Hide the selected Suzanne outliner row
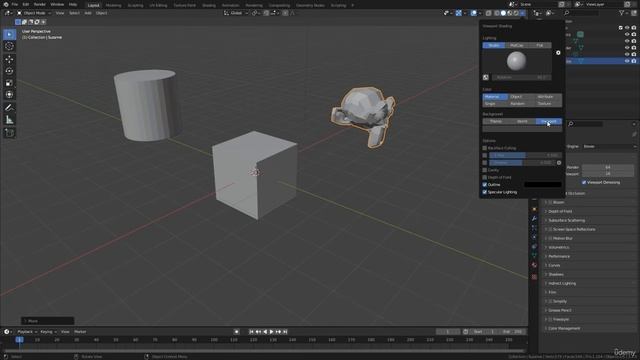This screenshot has width=640, height=360. coord(627,61)
